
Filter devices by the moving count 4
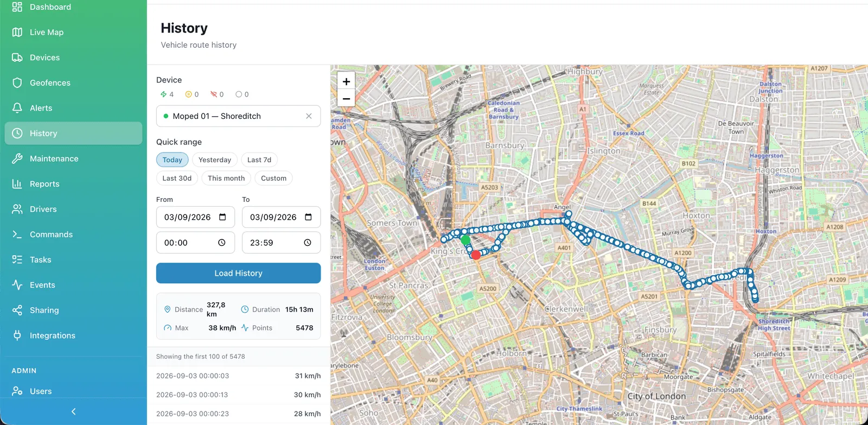(x=167, y=94)
